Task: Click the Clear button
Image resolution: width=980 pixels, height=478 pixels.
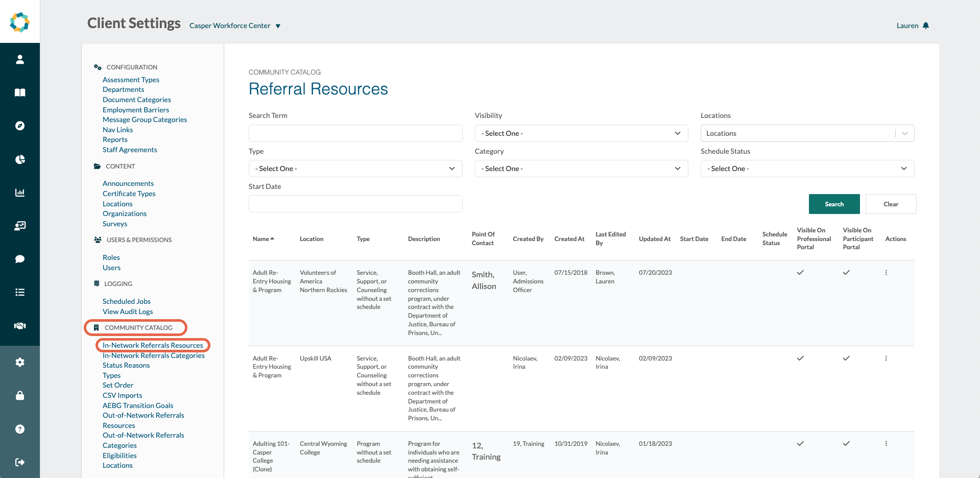Action: (891, 204)
